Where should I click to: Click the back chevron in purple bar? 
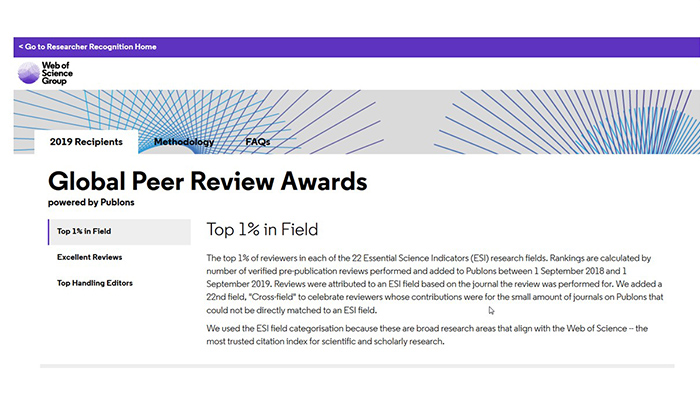pyautogui.click(x=21, y=47)
